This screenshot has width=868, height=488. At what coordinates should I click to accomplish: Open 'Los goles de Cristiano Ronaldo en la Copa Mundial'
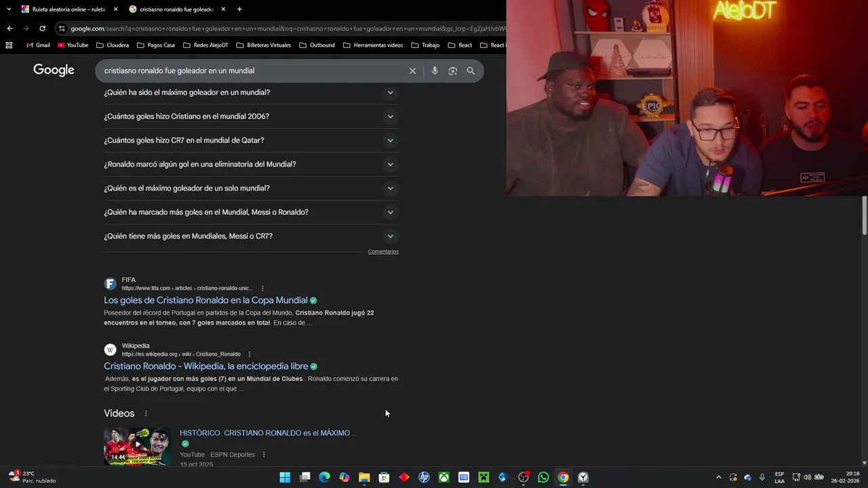coord(205,300)
